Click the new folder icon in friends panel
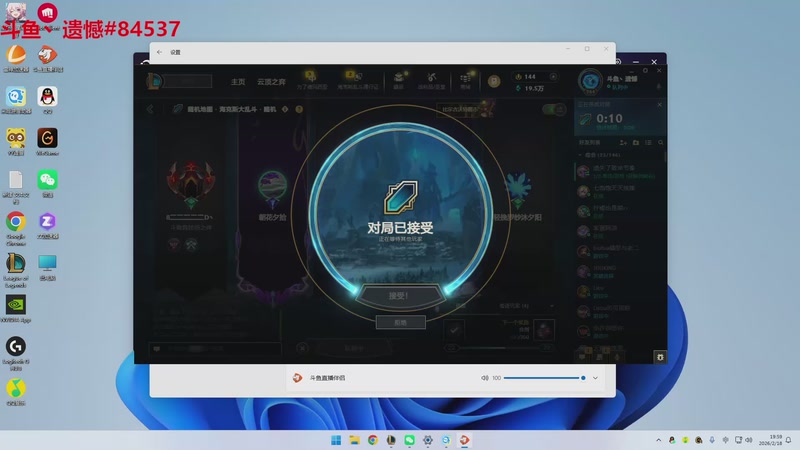 pos(636,143)
